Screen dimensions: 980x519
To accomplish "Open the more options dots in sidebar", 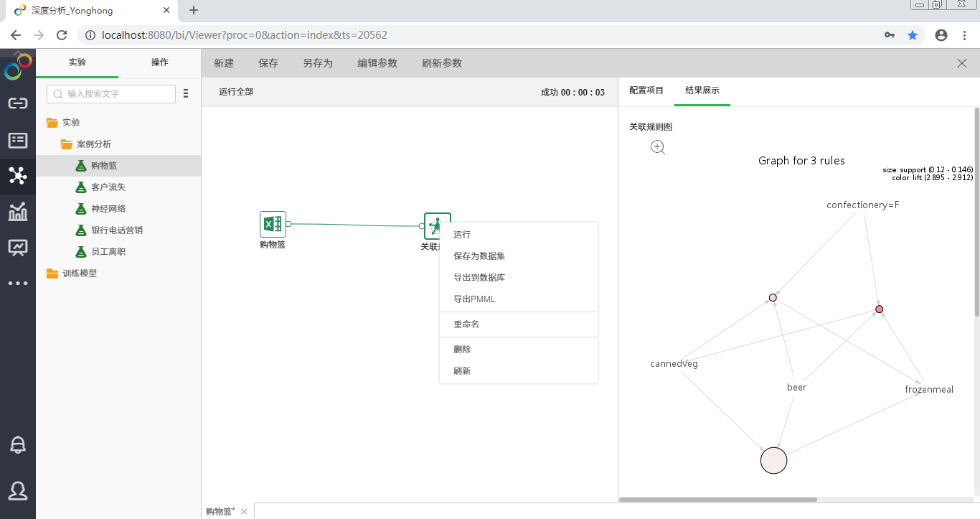I will tap(17, 284).
